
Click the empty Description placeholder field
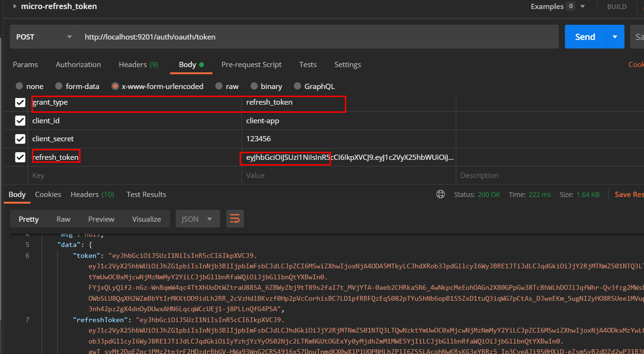[550, 175]
